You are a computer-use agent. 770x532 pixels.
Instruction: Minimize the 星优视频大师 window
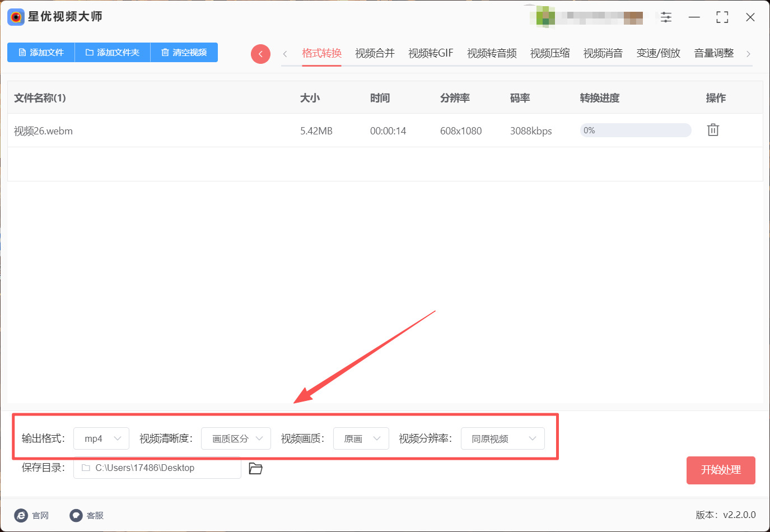pos(694,17)
